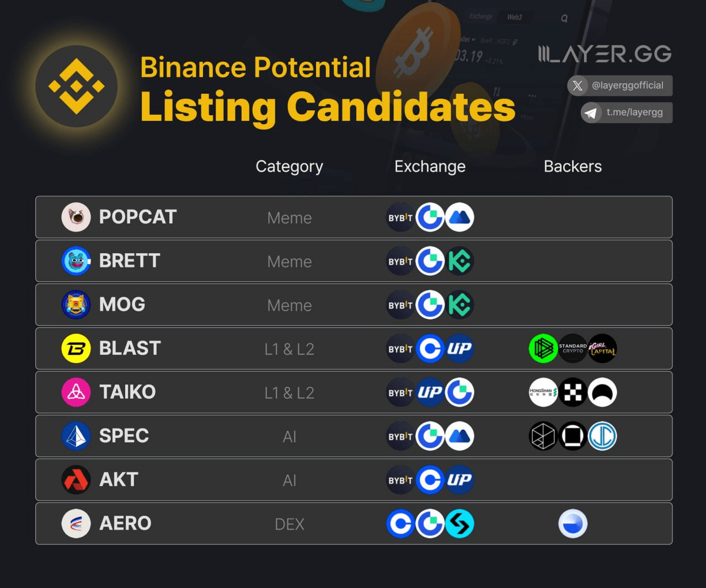Click the POPCAT cat coin icon
706x588 pixels.
click(x=76, y=217)
